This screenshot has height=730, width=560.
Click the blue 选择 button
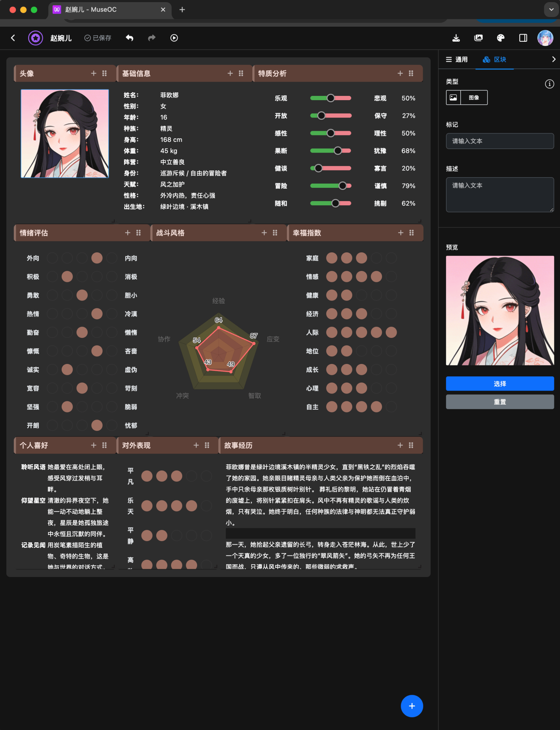coord(500,384)
